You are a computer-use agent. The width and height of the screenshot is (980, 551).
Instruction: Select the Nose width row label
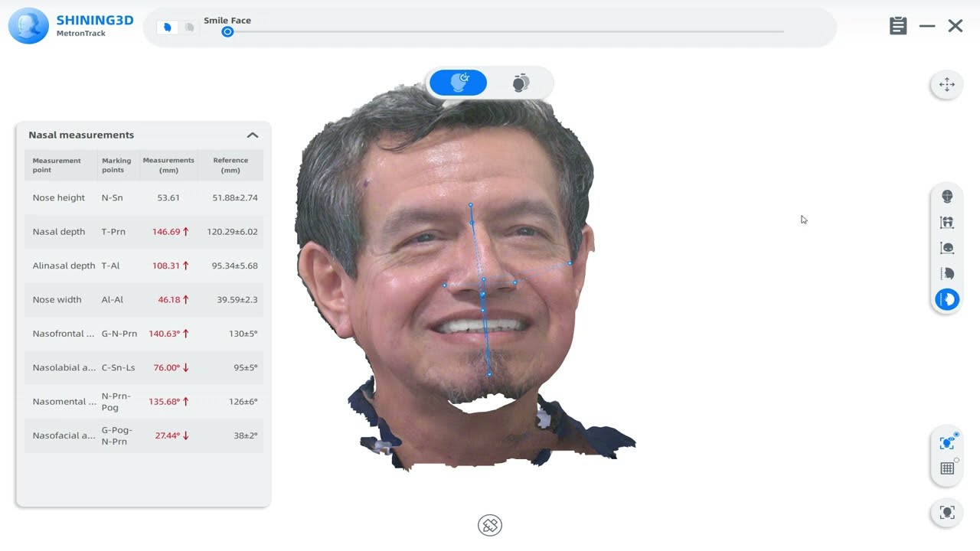click(x=57, y=299)
